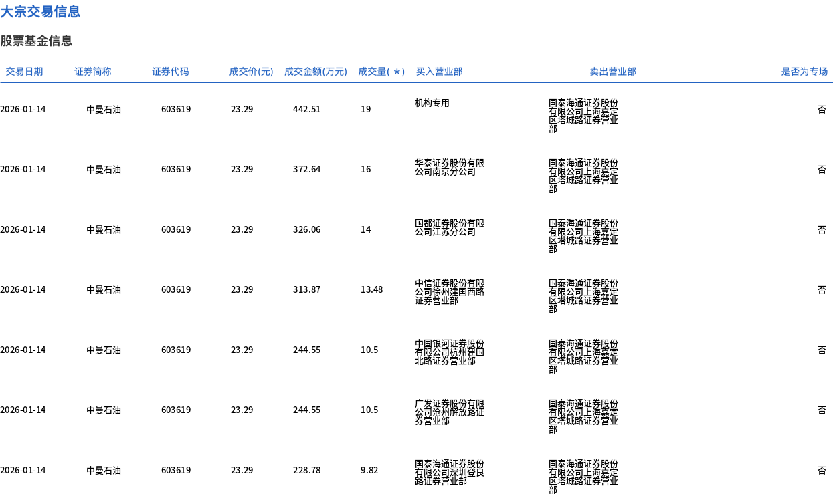The height and width of the screenshot is (504, 833).
Task: Click code 603619 in the 326.06 row
Action: (x=176, y=229)
